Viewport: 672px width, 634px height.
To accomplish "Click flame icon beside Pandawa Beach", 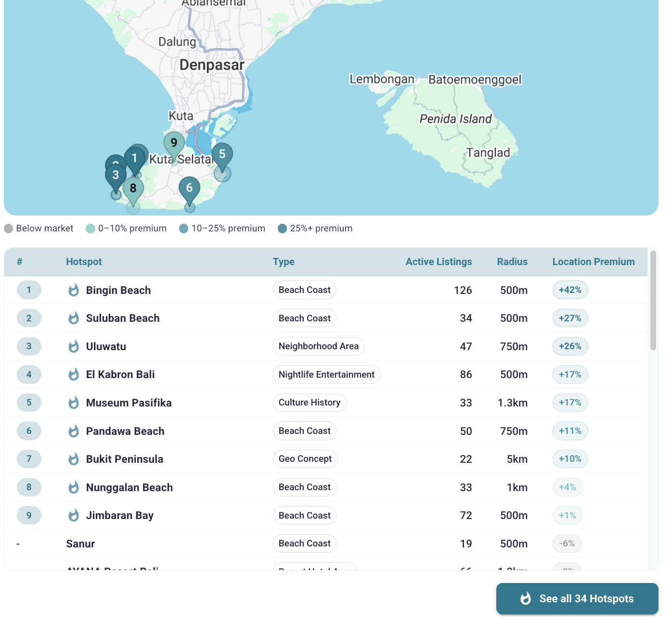I will point(74,431).
